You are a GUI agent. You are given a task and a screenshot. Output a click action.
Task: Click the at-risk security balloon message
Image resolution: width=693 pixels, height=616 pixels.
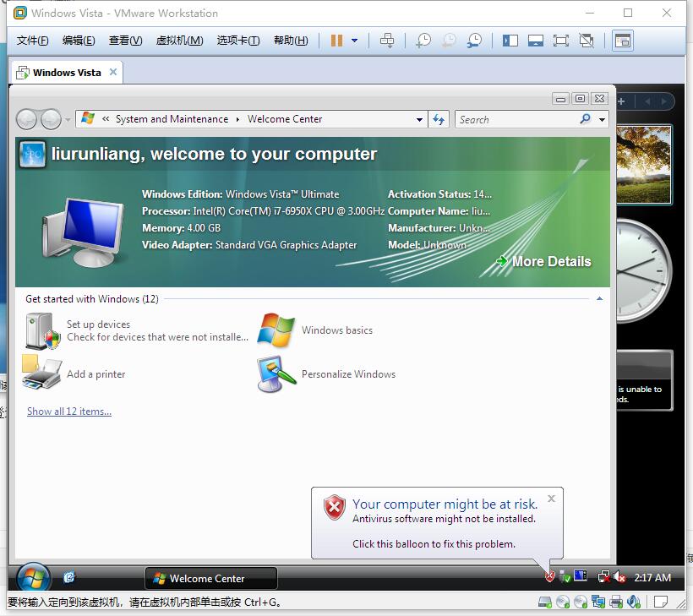(437, 523)
